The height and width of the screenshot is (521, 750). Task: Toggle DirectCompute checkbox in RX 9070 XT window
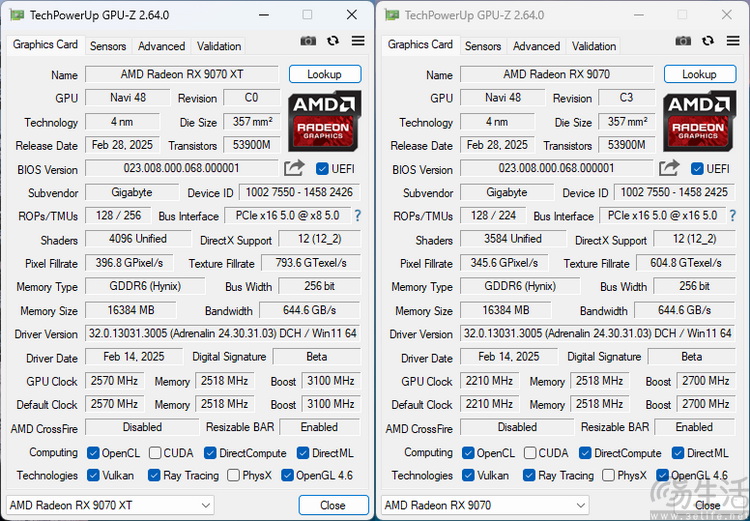click(210, 453)
